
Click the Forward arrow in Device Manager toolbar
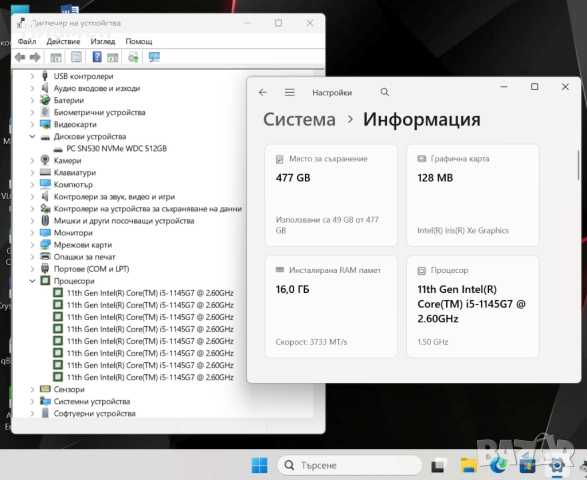(35, 57)
